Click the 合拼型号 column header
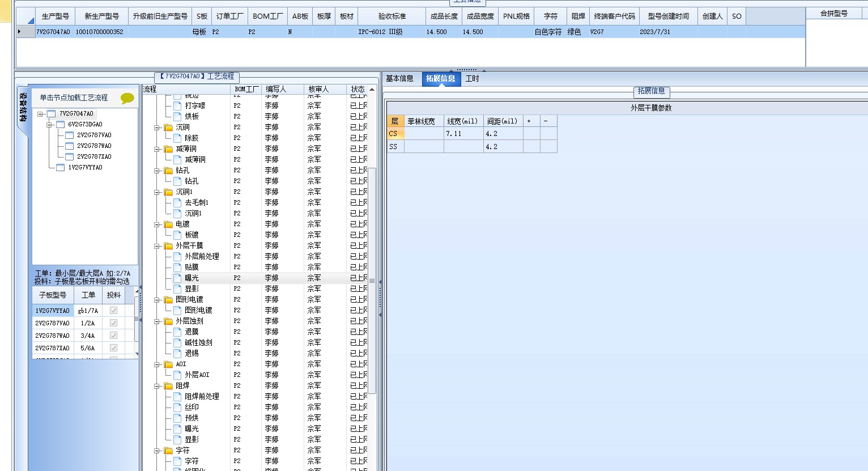Screen dimensions: 868x471 point(834,14)
